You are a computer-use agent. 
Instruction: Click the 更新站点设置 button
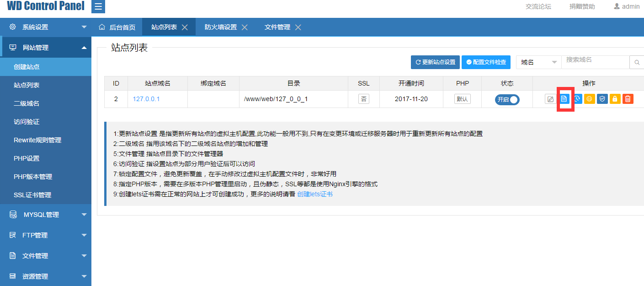[435, 62]
